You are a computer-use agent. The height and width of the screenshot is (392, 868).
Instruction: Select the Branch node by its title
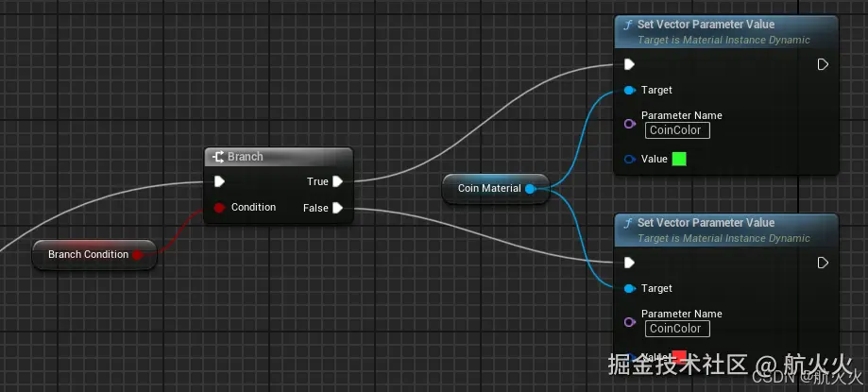click(246, 157)
